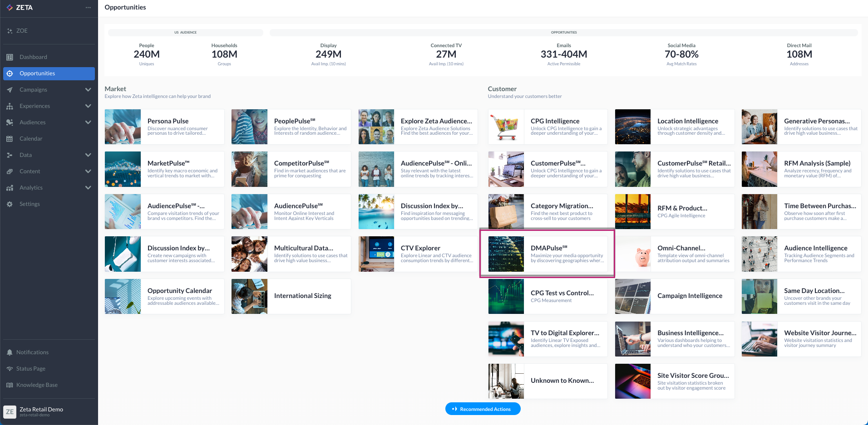868x425 pixels.
Task: Open the three-dot menu beside ZETA
Action: 88,7
